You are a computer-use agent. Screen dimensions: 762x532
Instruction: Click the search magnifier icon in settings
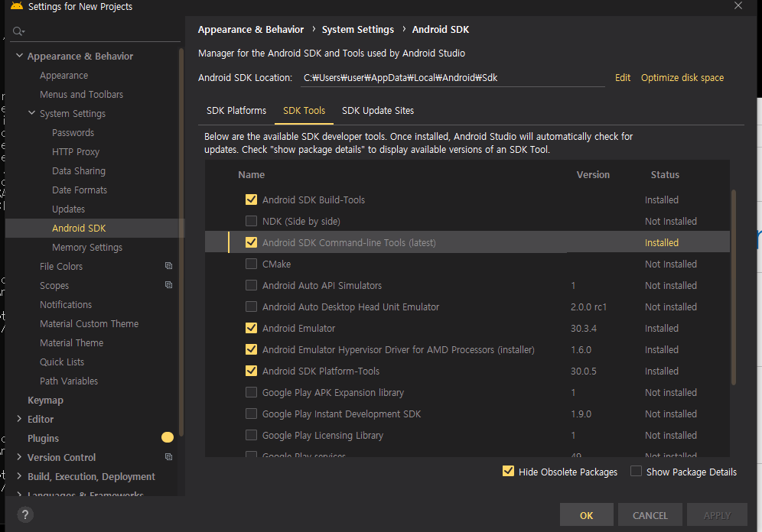[x=18, y=31]
